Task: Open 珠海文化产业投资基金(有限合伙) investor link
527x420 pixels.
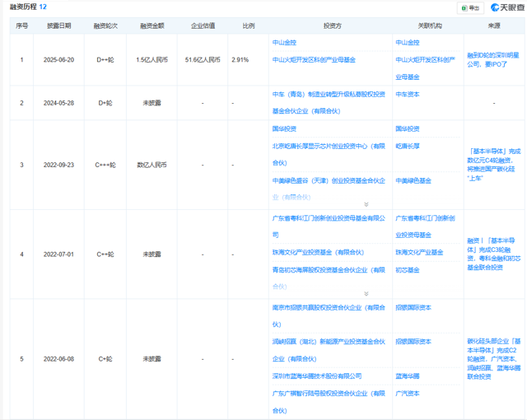Action: click(318, 252)
